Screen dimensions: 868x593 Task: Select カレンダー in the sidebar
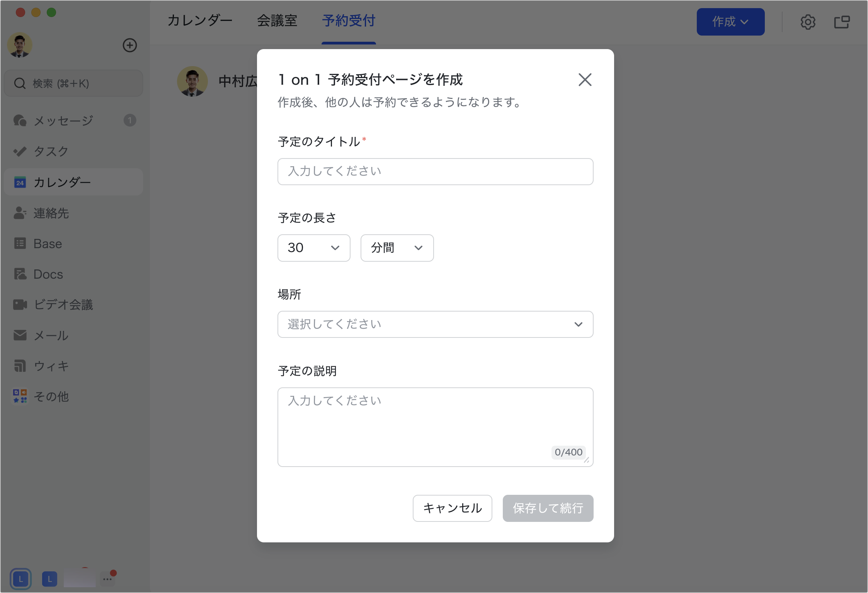[x=73, y=182]
